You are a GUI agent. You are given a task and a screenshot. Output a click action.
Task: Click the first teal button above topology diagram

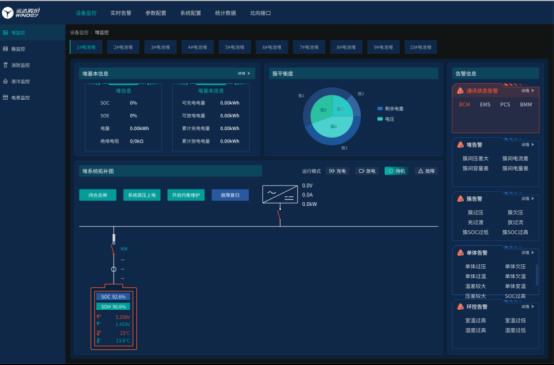(98, 195)
